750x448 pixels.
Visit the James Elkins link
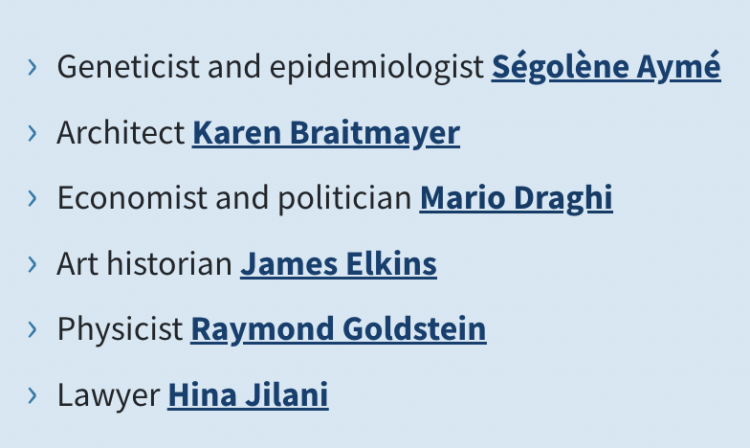click(338, 264)
